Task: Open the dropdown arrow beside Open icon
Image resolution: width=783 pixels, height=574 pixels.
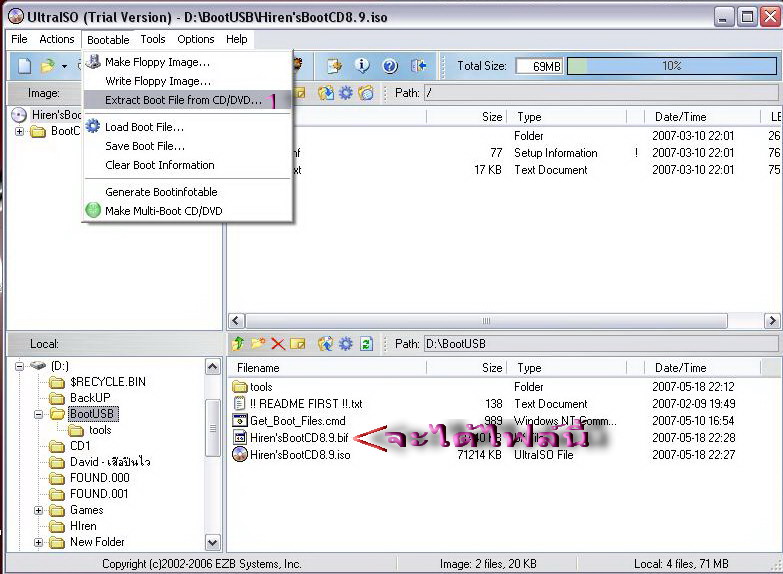Action: (x=64, y=66)
